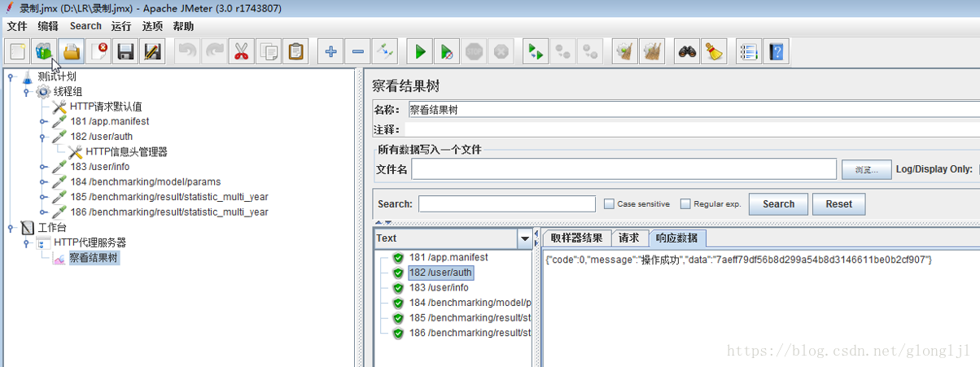Click the Save As icon
980x367 pixels.
[152, 52]
